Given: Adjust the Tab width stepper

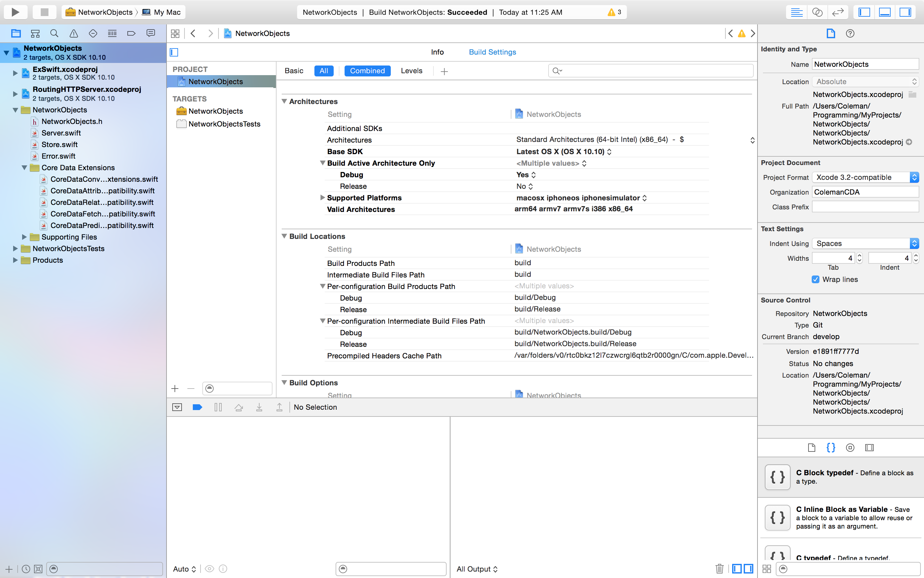Looking at the screenshot, I should pos(859,258).
